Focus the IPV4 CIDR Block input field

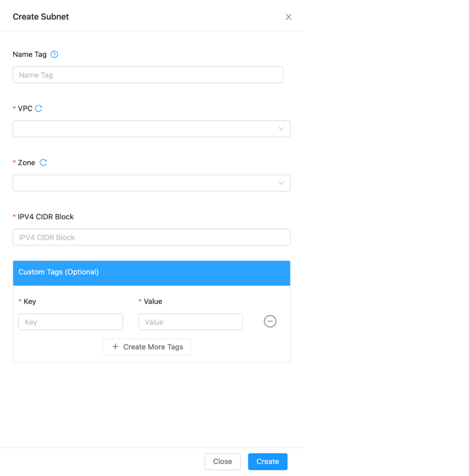(152, 237)
